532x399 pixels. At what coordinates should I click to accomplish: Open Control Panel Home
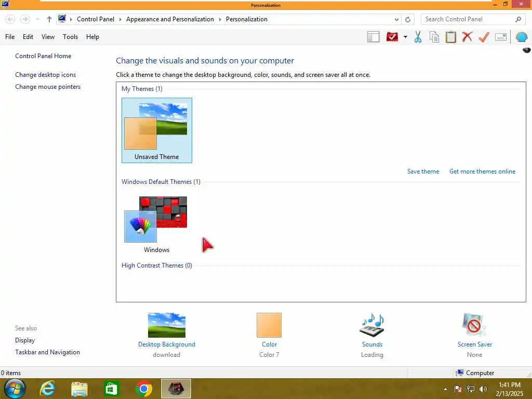point(43,56)
